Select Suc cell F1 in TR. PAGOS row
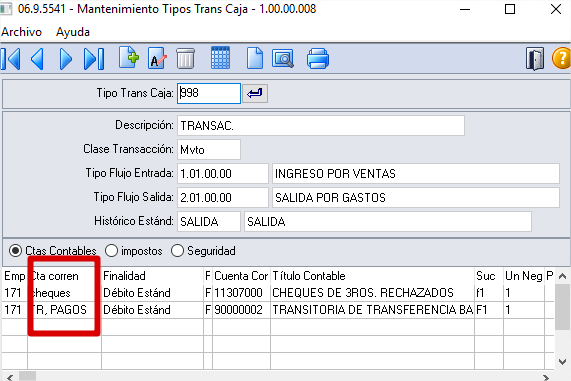Image resolution: width=571 pixels, height=381 pixels. click(x=489, y=310)
